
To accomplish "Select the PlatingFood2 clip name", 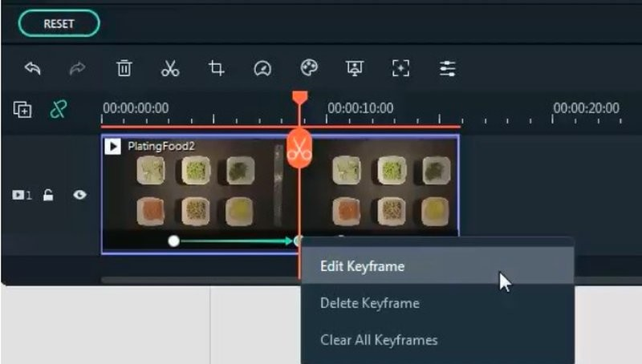I will coord(161,146).
